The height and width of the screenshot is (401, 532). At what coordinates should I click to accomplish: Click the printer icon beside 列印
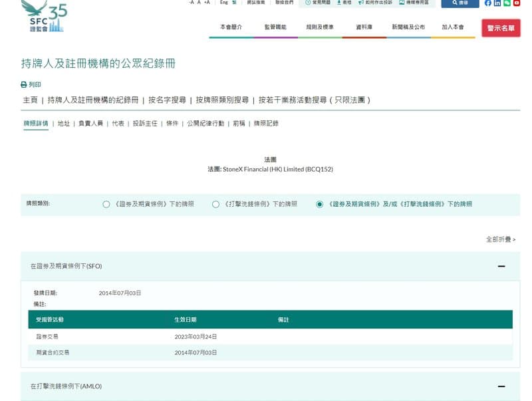(24, 85)
